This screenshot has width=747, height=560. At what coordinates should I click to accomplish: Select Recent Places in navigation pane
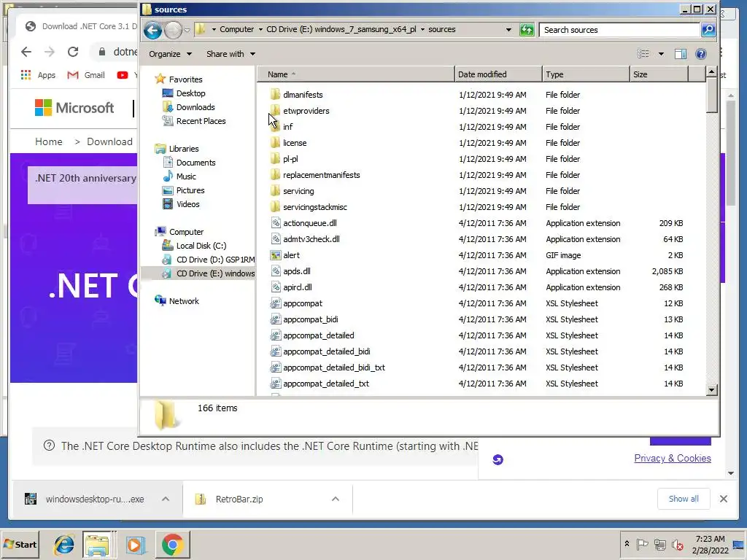point(201,121)
